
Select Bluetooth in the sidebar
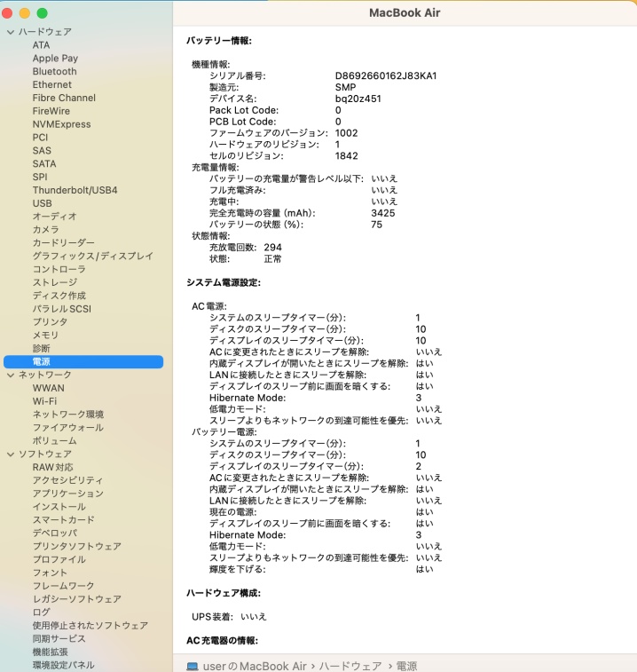[x=54, y=71]
